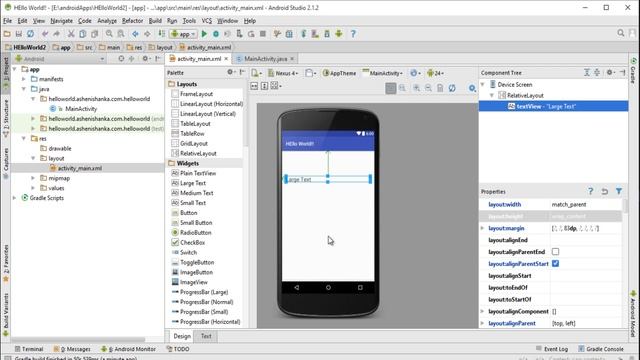This screenshot has height=360, width=640.
Task: Click the Debug app bug icon
Action: pyautogui.click(x=216, y=34)
